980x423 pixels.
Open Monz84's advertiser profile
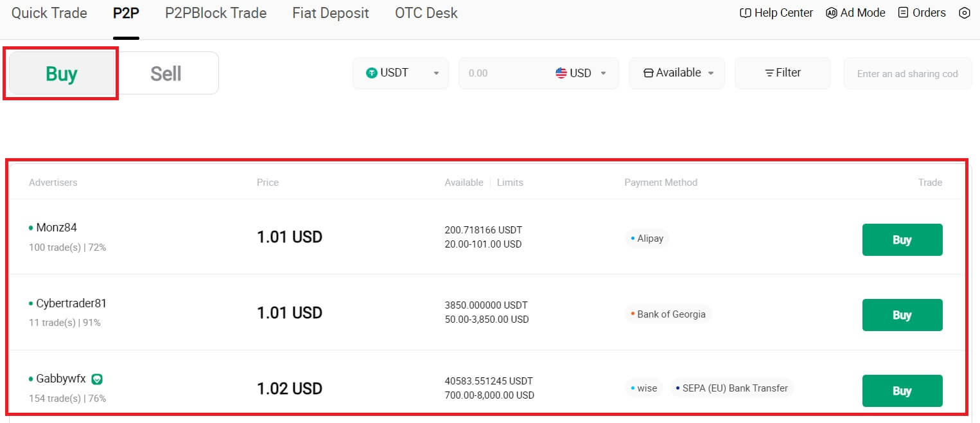point(56,227)
